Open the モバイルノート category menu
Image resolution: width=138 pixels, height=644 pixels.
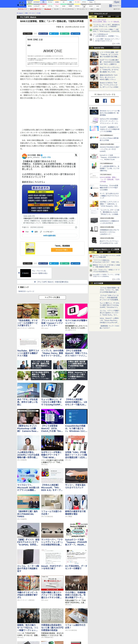(23, 9)
